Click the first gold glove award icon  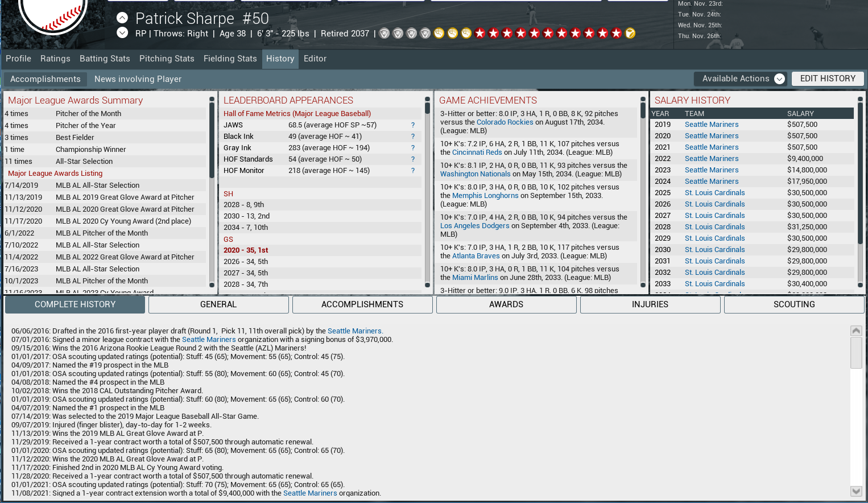(439, 34)
